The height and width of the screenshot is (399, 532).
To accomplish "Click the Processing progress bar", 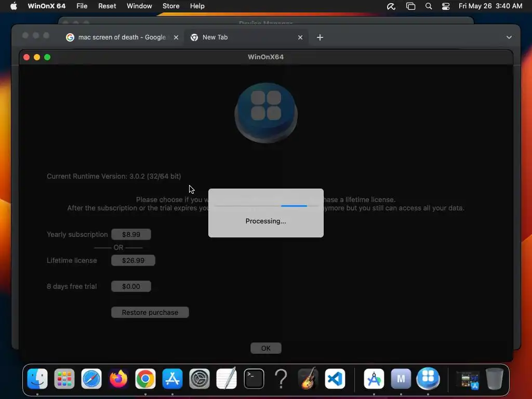I will (x=266, y=206).
